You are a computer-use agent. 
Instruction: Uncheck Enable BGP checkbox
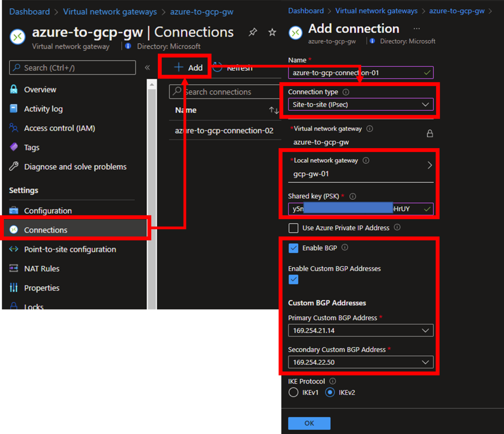click(x=294, y=248)
